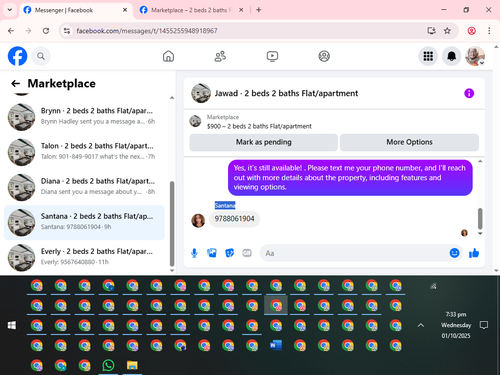Viewport: 500px width, 375px height.
Task: Open the taskbar clock and date
Action: [x=456, y=325]
